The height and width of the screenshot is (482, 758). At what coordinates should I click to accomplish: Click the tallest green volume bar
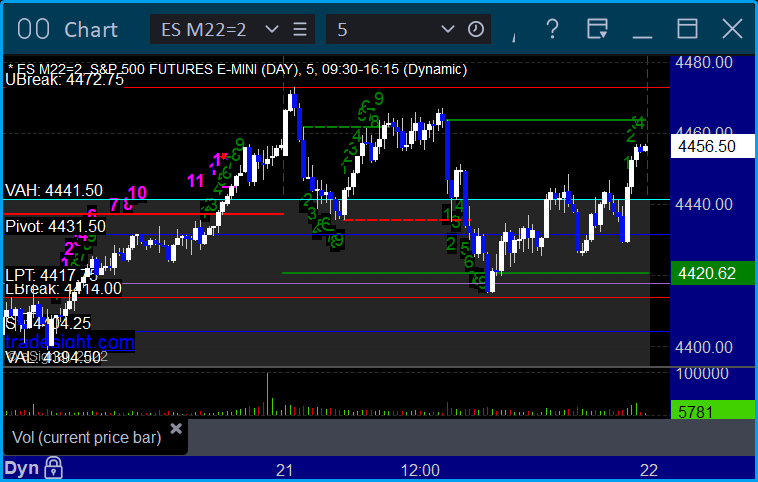pos(267,394)
